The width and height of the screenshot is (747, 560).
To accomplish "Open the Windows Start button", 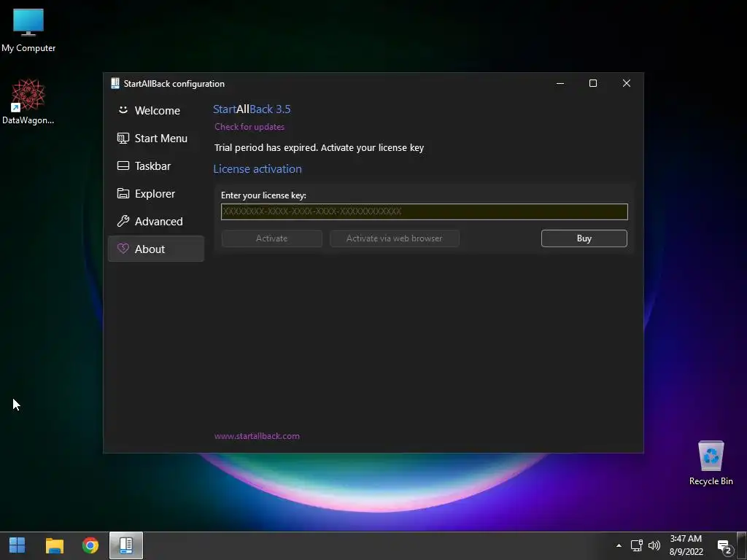I will pos(18,545).
